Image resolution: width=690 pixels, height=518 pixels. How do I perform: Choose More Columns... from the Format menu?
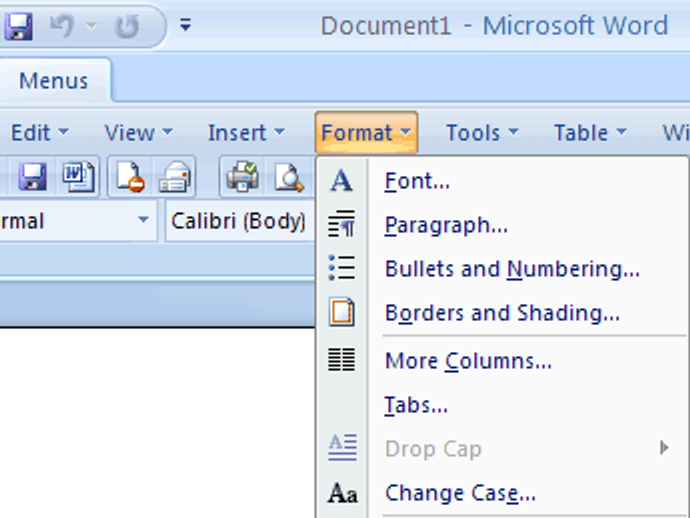click(502, 361)
